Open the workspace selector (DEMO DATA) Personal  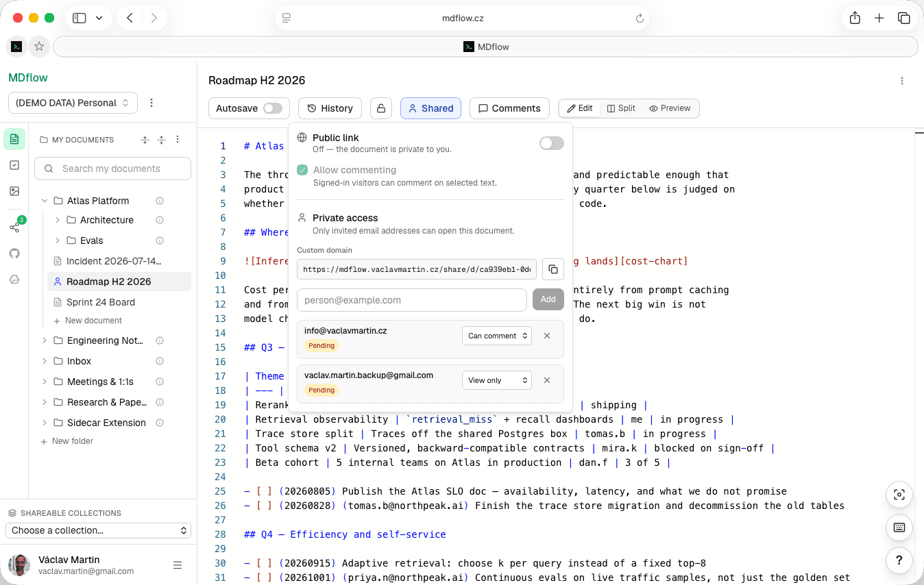pyautogui.click(x=73, y=103)
